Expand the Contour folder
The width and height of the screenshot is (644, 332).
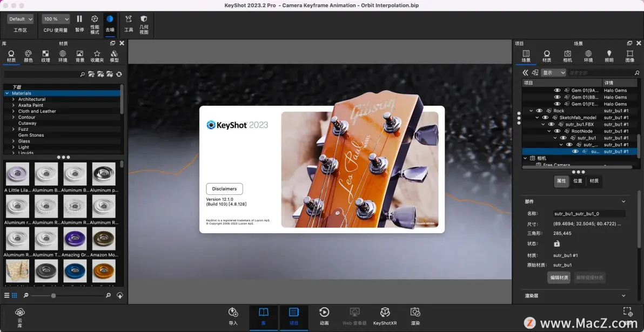(x=14, y=117)
